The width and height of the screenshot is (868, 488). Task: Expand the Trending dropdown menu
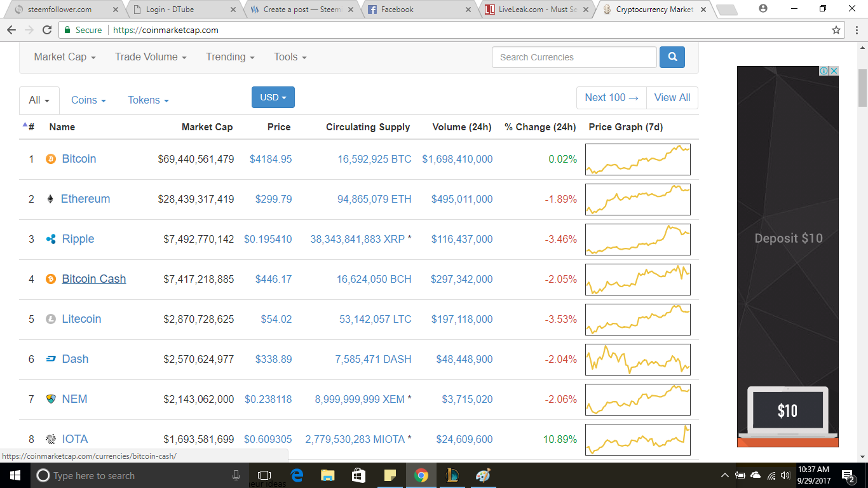click(x=230, y=57)
